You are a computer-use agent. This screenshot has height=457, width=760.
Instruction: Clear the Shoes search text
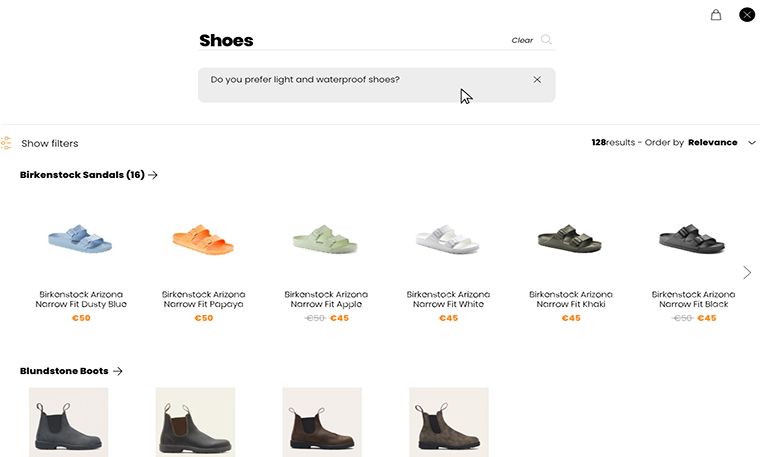(x=522, y=40)
